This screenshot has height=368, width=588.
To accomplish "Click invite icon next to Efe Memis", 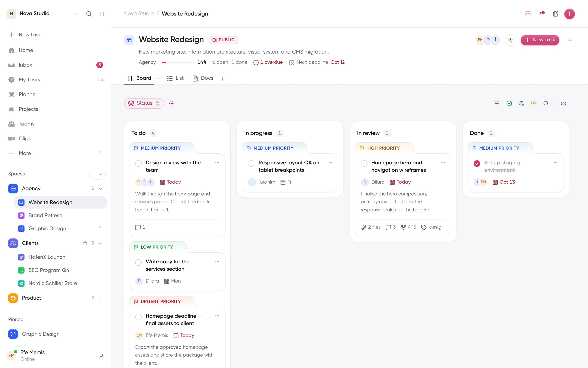I will (x=101, y=356).
